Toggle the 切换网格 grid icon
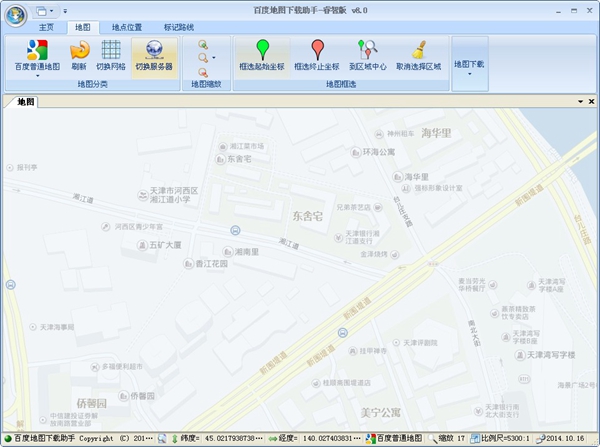This screenshot has width=600, height=447. point(111,55)
